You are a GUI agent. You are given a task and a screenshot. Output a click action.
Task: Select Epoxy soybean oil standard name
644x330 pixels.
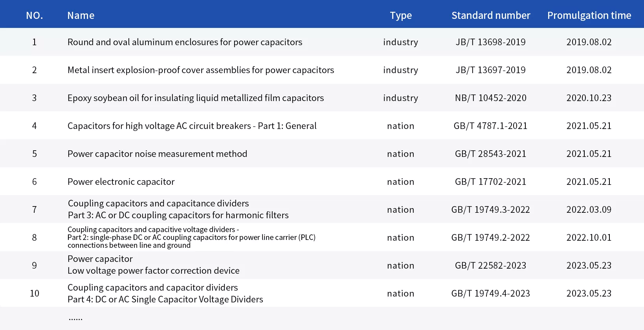(196, 98)
